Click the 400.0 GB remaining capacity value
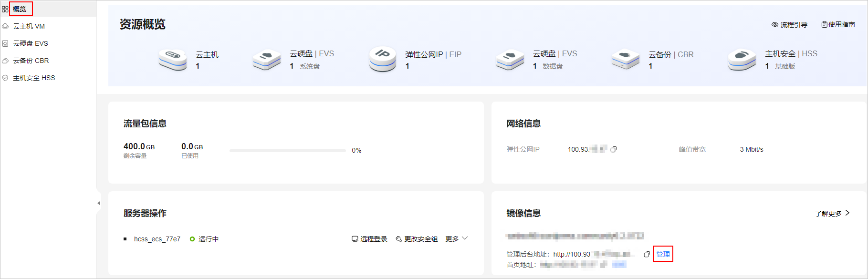Image resolution: width=868 pixels, height=279 pixels. [139, 146]
